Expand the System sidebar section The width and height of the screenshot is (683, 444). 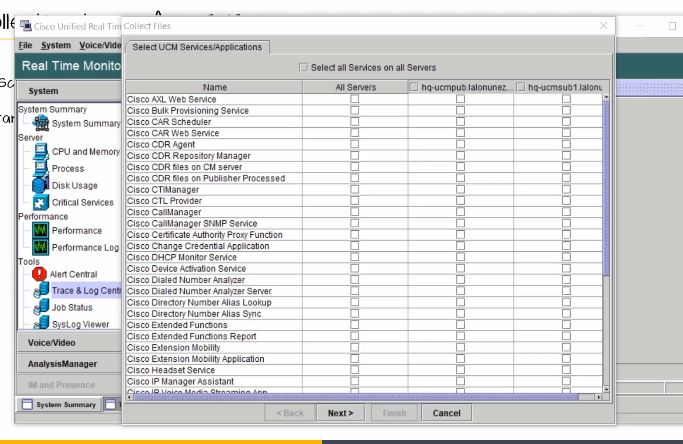coord(69,91)
